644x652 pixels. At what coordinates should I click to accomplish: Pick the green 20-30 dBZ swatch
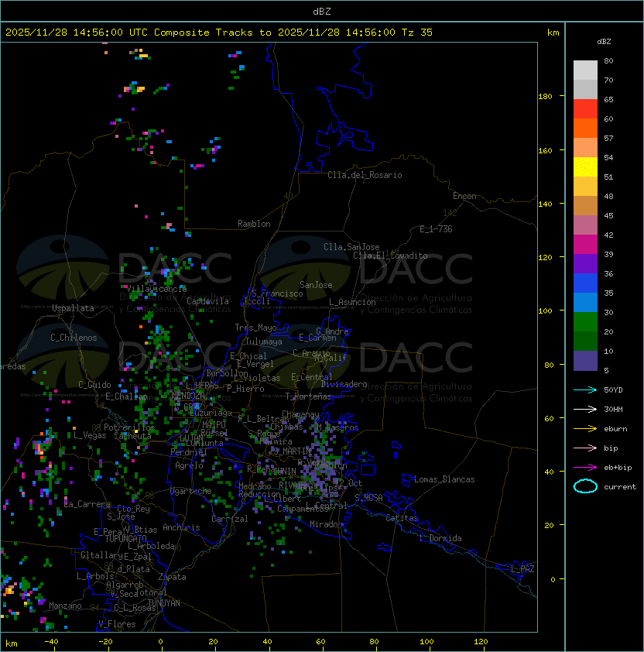coord(585,321)
